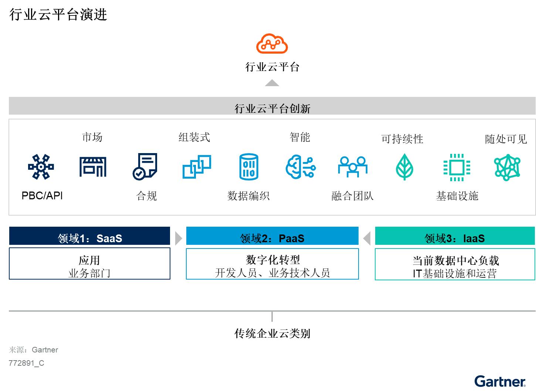
Task: Click the gray upward triangle below 行业云平台
Action: coord(272,83)
